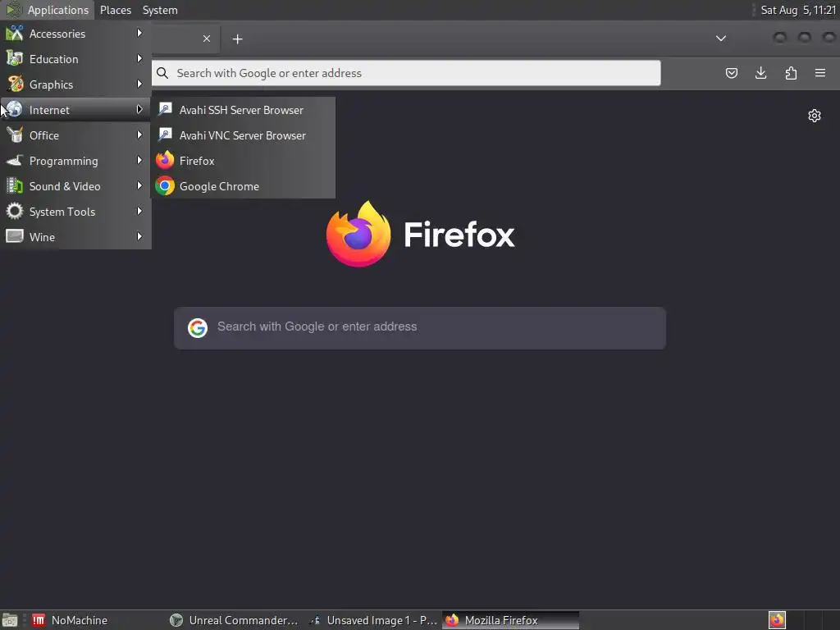
Task: Expand the Office arrow
Action: [x=139, y=135]
